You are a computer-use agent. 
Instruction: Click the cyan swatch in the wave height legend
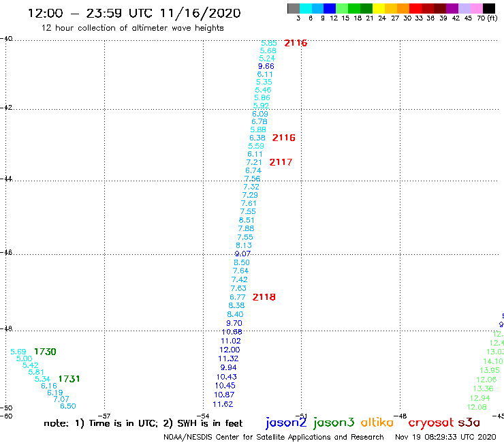[306, 8]
